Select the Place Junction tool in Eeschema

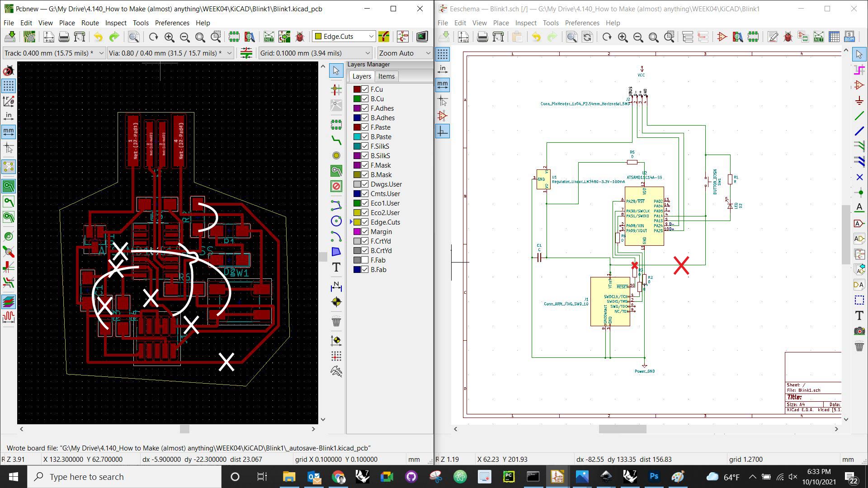(859, 192)
